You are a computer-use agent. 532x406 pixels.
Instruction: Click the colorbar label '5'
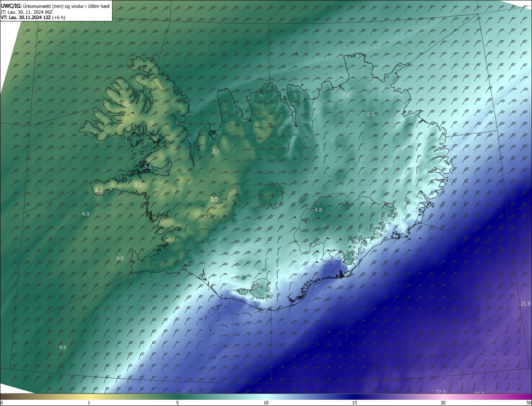coord(177,403)
